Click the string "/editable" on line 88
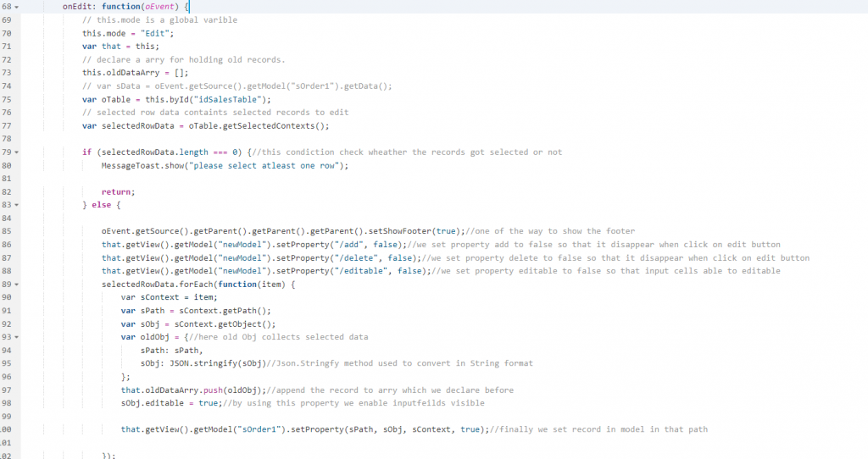Screen dimensions: 868x459 [363, 271]
